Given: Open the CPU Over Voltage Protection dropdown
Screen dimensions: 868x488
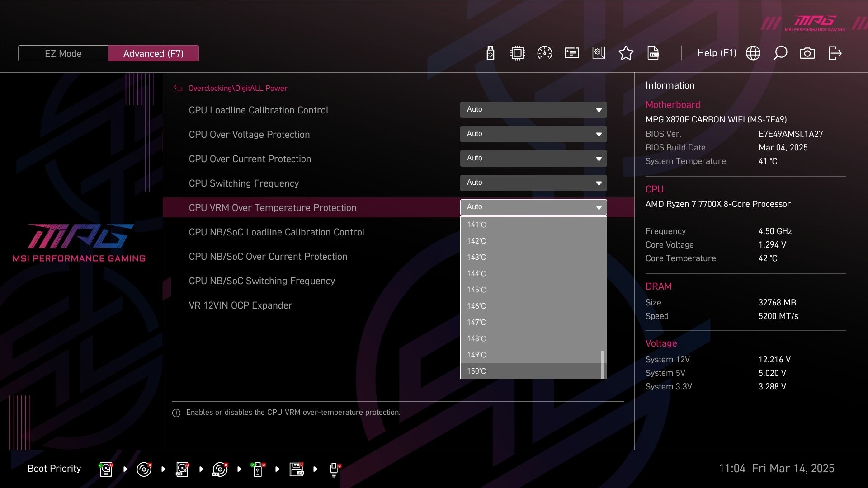Looking at the screenshot, I should click(x=533, y=134).
